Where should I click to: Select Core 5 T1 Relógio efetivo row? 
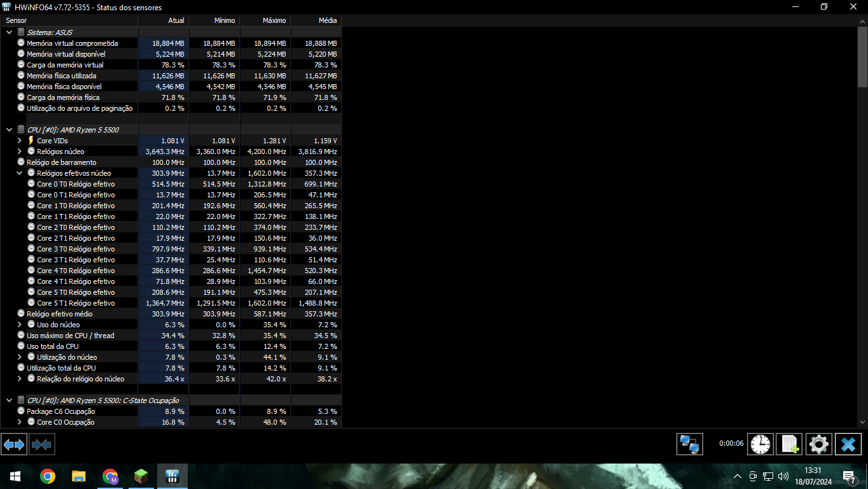coord(171,303)
